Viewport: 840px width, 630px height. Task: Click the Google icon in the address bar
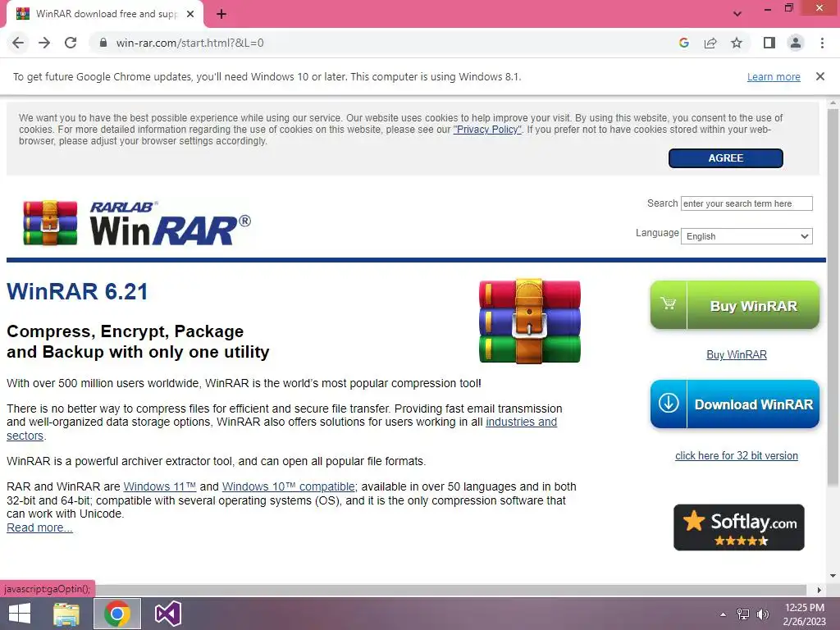[683, 43]
